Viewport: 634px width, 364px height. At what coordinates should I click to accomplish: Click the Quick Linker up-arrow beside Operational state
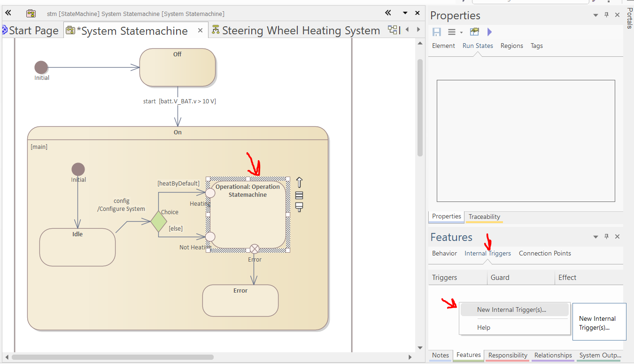tap(299, 182)
